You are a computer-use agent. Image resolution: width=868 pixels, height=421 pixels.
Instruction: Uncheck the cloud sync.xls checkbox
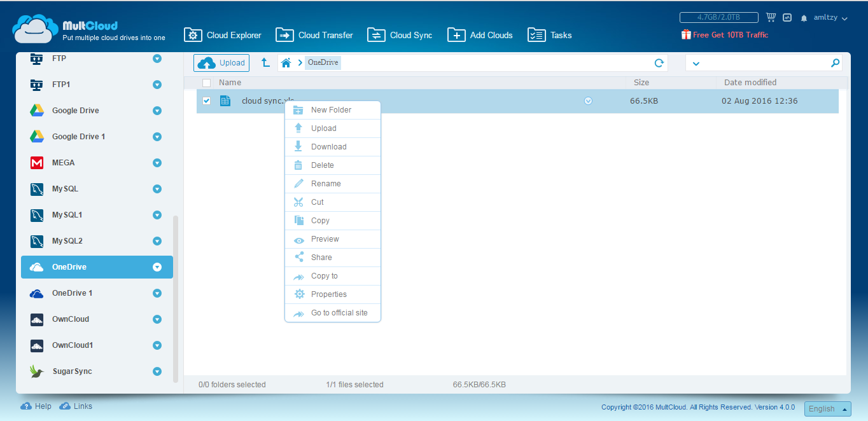point(207,100)
